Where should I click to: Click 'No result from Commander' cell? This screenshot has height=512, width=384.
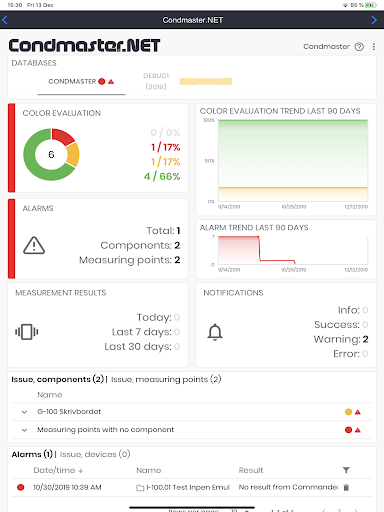[288, 487]
